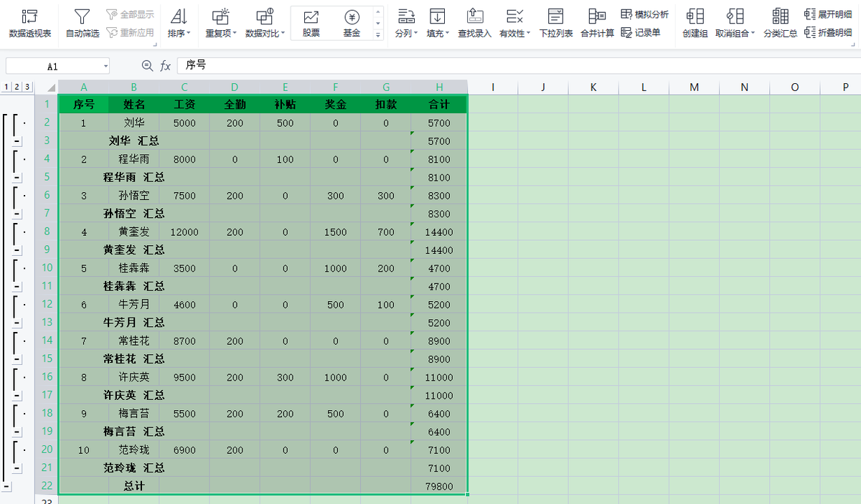This screenshot has width=861, height=504.
Task: Select the name cell 许庆英 in row 16
Action: [134, 377]
